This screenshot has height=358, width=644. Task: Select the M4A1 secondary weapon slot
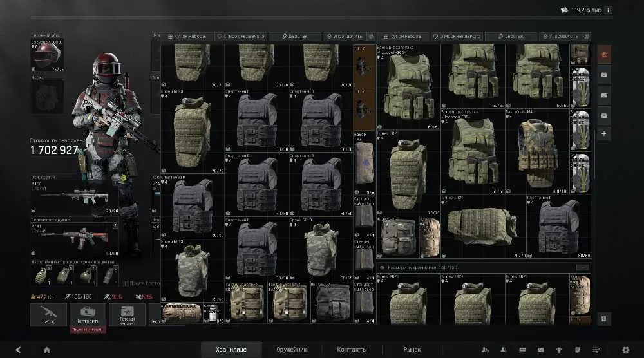tap(75, 240)
